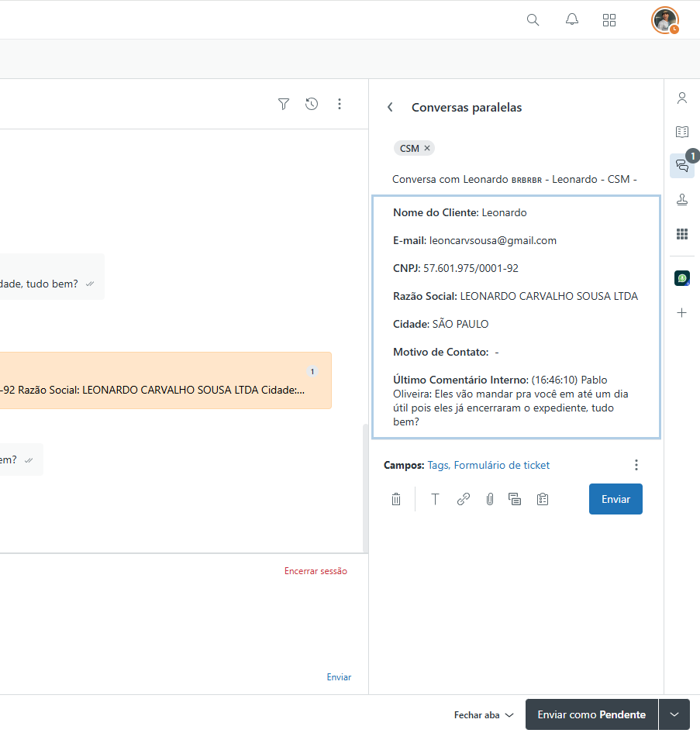The height and width of the screenshot is (733, 700).
Task: Delete the side conversation draft
Action: (x=396, y=500)
